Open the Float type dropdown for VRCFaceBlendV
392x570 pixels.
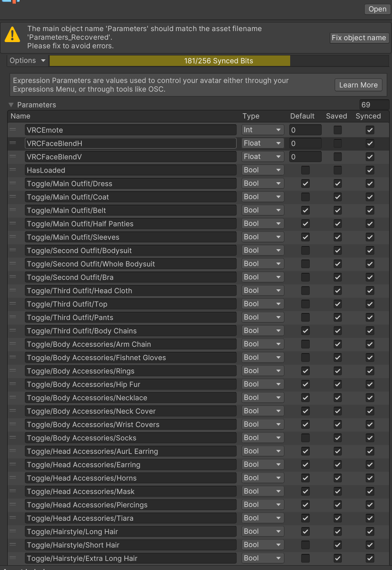pos(262,157)
